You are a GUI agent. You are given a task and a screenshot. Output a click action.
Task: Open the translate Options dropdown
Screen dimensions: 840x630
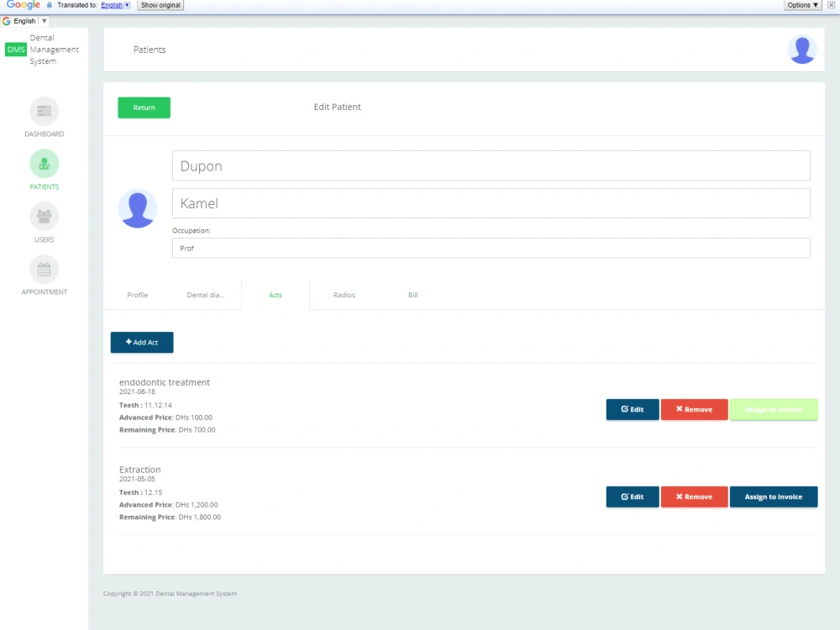click(x=802, y=5)
